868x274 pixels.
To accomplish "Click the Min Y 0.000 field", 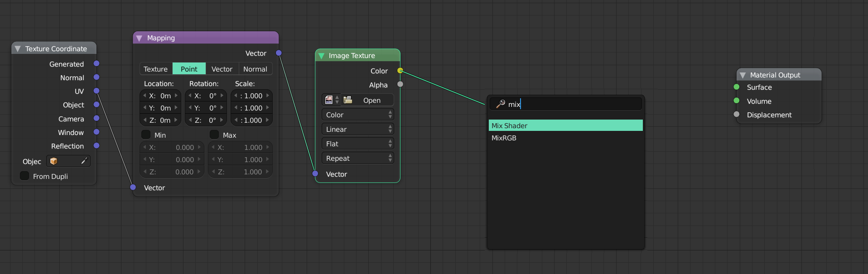I will click(x=172, y=159).
